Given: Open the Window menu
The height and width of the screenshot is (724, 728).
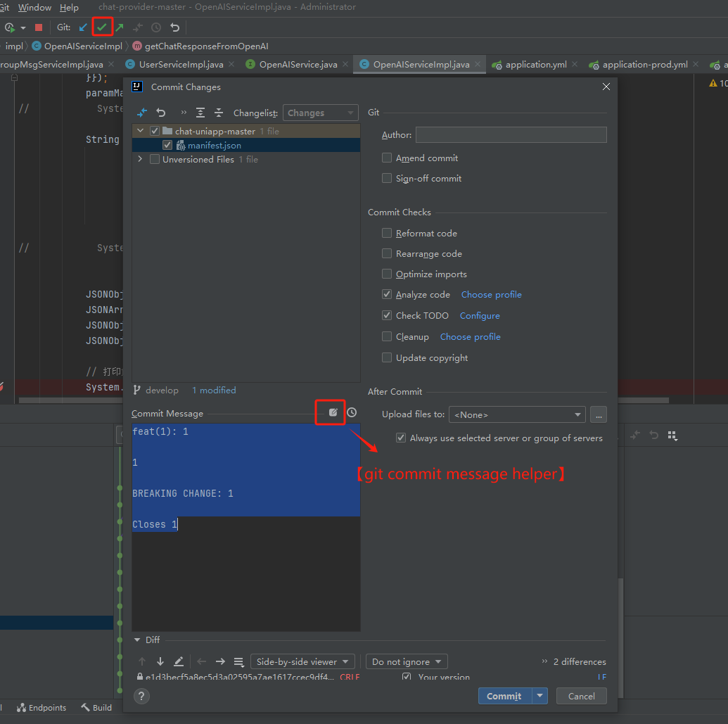Looking at the screenshot, I should point(34,8).
